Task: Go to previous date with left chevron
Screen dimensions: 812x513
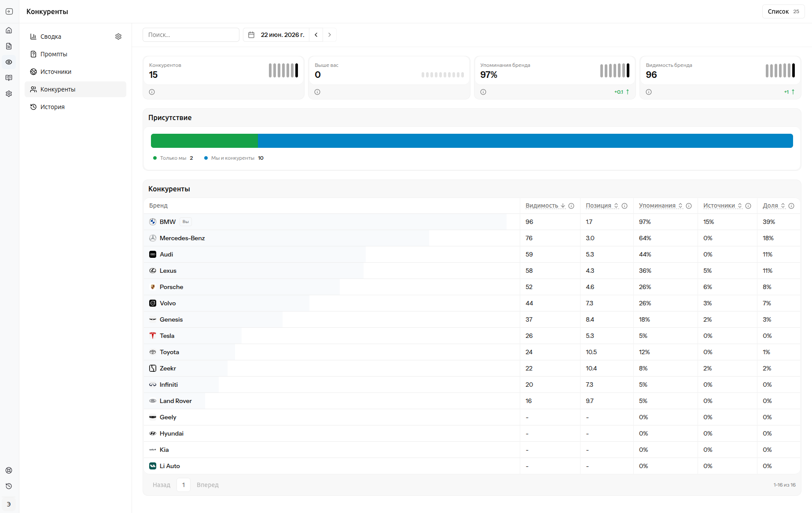Action: 316,35
